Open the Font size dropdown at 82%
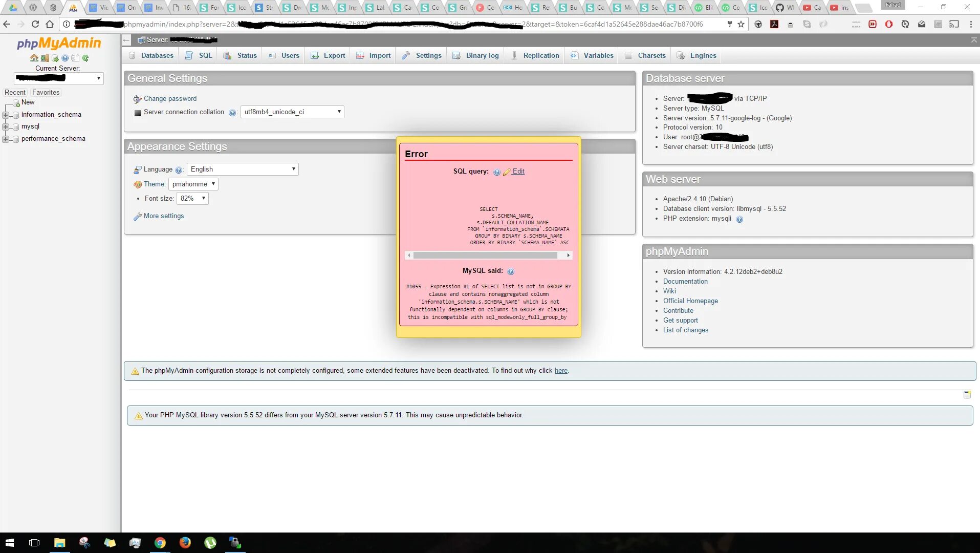980x553 pixels. [192, 198]
